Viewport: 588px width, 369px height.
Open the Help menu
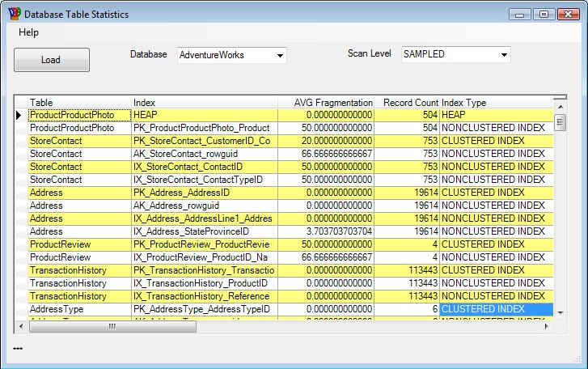pyautogui.click(x=28, y=32)
